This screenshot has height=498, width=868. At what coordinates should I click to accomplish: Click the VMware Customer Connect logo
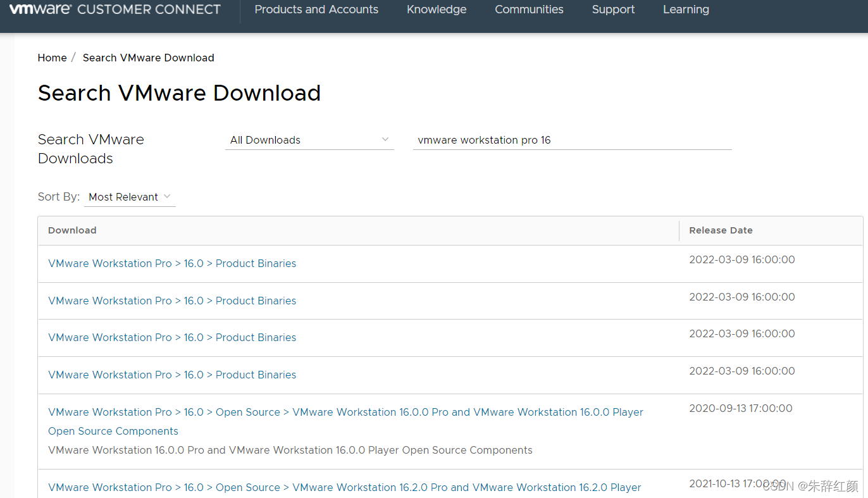[x=115, y=9]
